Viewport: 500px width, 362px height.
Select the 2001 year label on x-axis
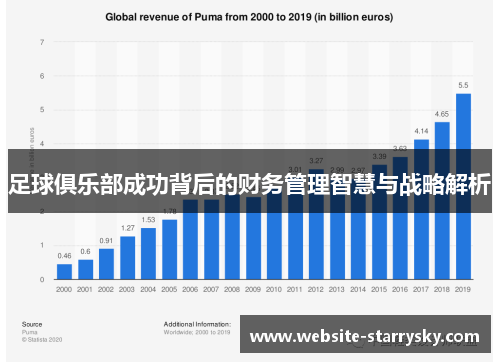click(x=85, y=289)
